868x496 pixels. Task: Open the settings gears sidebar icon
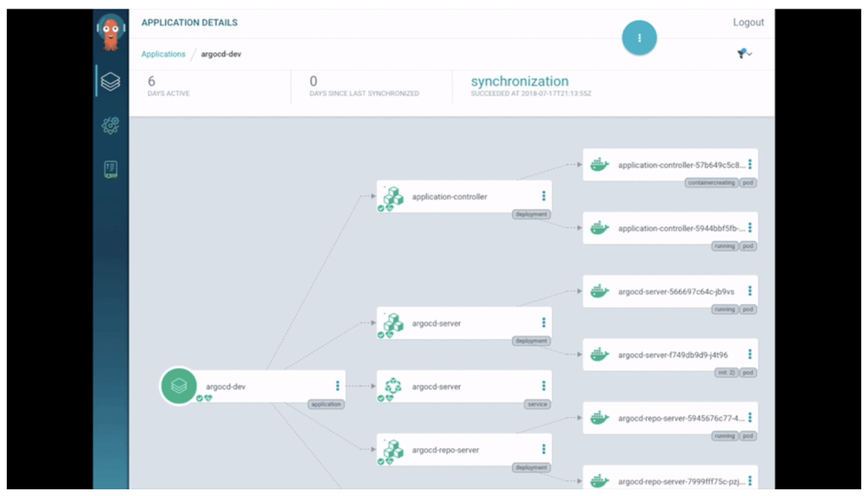110,126
